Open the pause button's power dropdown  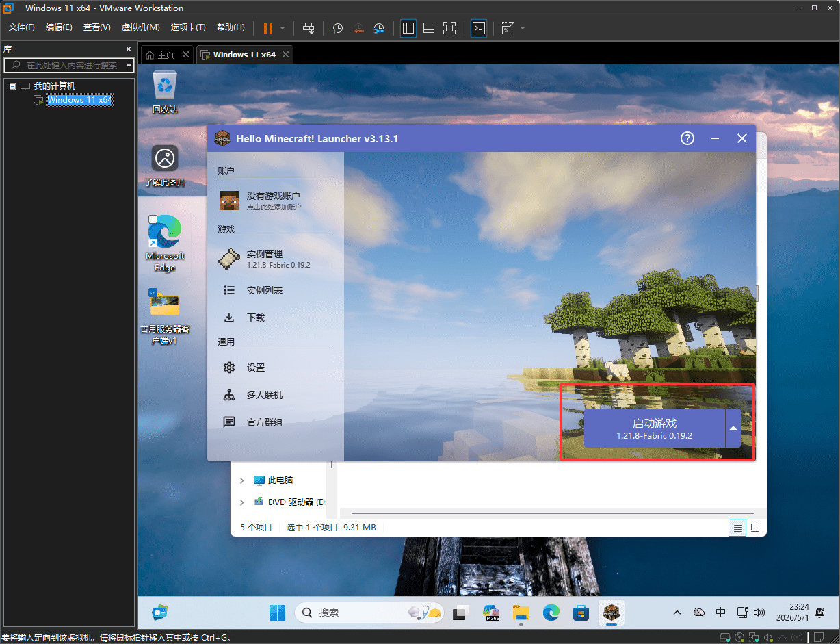coord(283,28)
